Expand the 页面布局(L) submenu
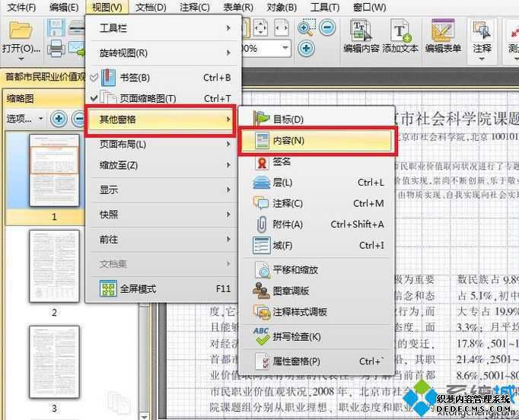This screenshot has height=420, width=519. tap(163, 145)
